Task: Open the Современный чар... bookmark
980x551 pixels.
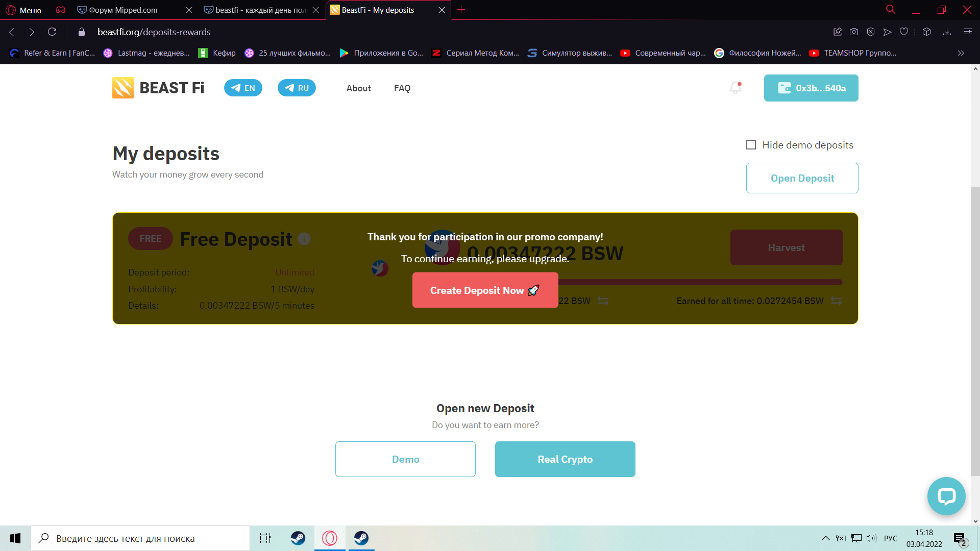Action: [x=664, y=53]
